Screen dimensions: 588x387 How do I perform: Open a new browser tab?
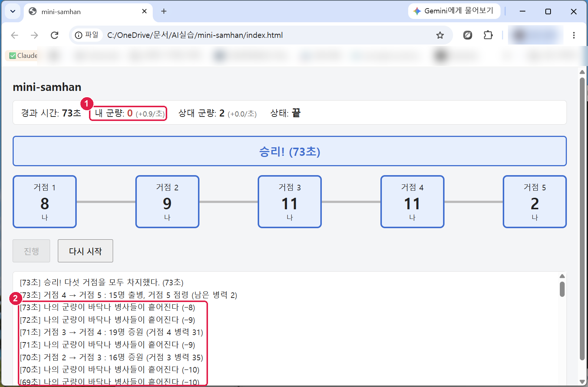[x=164, y=11]
